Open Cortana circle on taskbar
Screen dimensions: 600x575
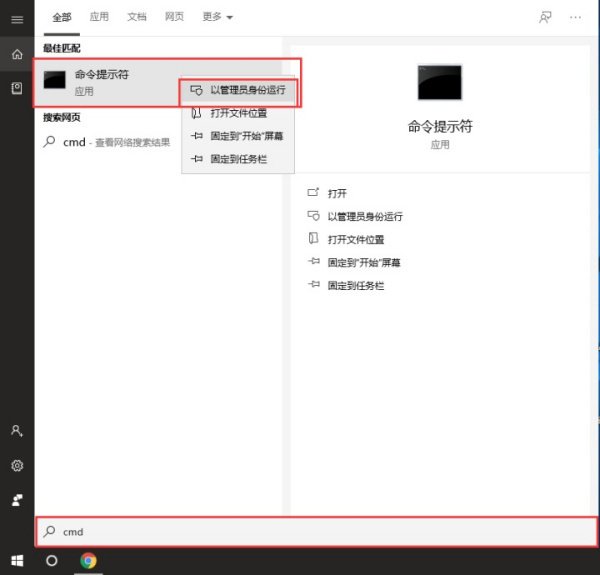click(52, 561)
